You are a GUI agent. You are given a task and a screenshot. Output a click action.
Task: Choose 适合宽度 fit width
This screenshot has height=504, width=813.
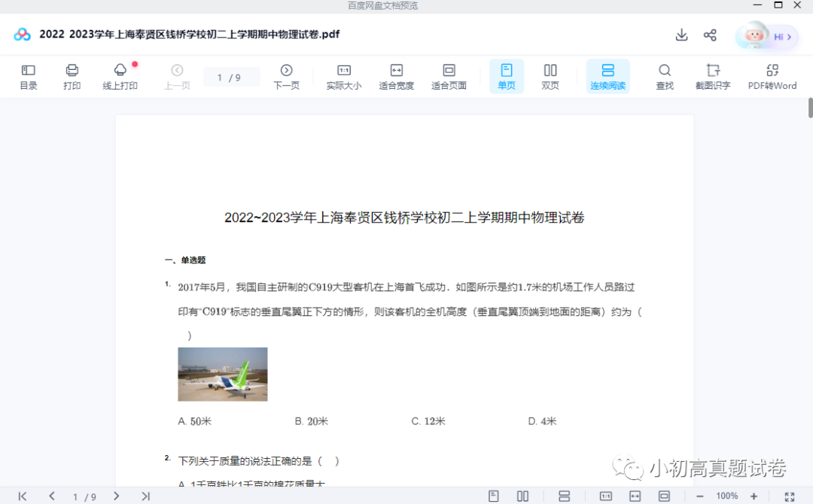coord(396,77)
